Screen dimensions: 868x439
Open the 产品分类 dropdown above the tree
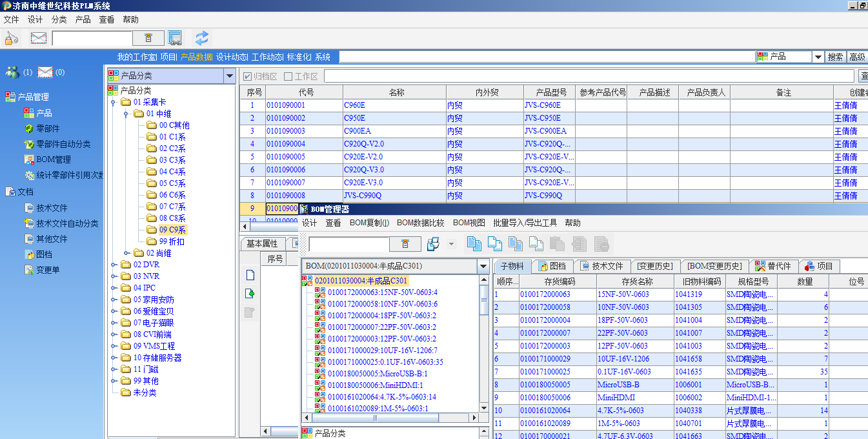coord(229,76)
